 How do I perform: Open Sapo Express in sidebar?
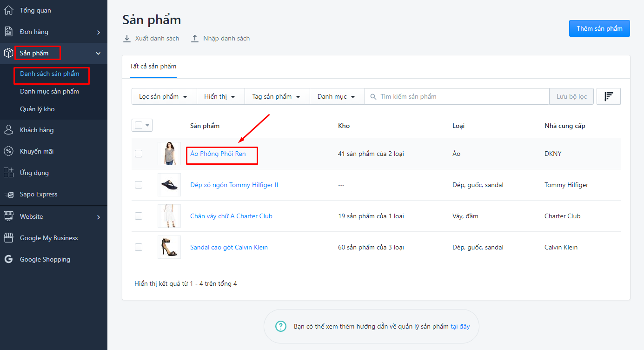(x=39, y=194)
